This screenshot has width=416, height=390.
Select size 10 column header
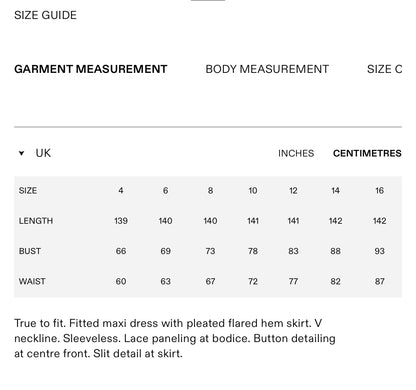pos(253,190)
